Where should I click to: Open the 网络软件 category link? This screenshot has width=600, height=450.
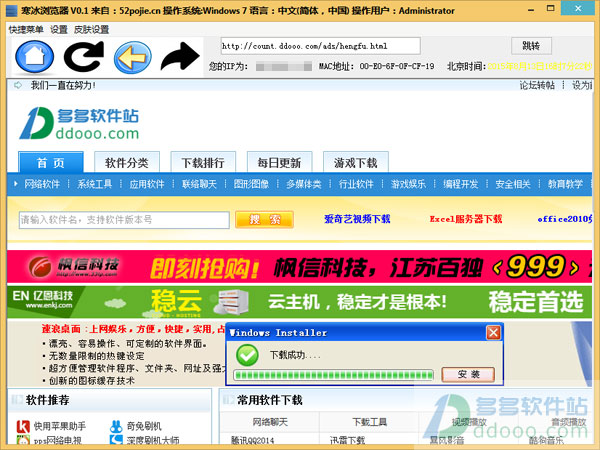click(42, 184)
